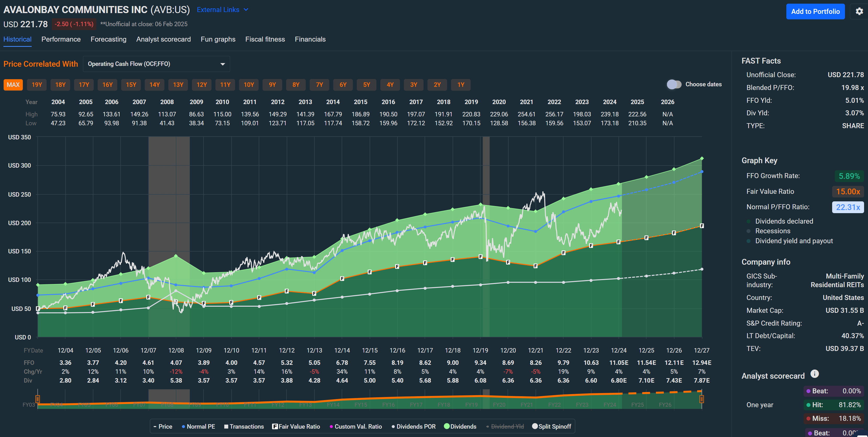
Task: Click the MAX time range selector
Action: click(x=13, y=84)
